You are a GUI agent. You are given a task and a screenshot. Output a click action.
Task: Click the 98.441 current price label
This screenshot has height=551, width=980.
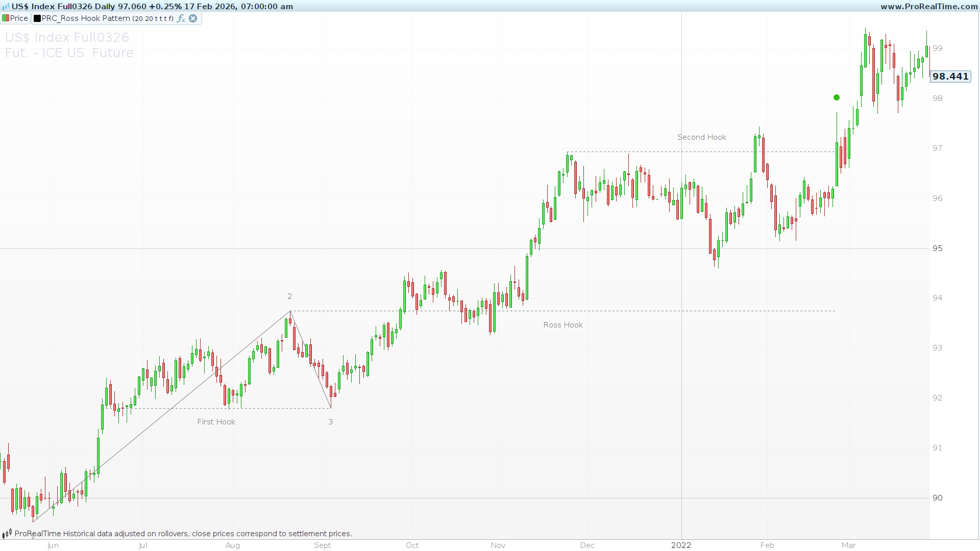coord(950,77)
